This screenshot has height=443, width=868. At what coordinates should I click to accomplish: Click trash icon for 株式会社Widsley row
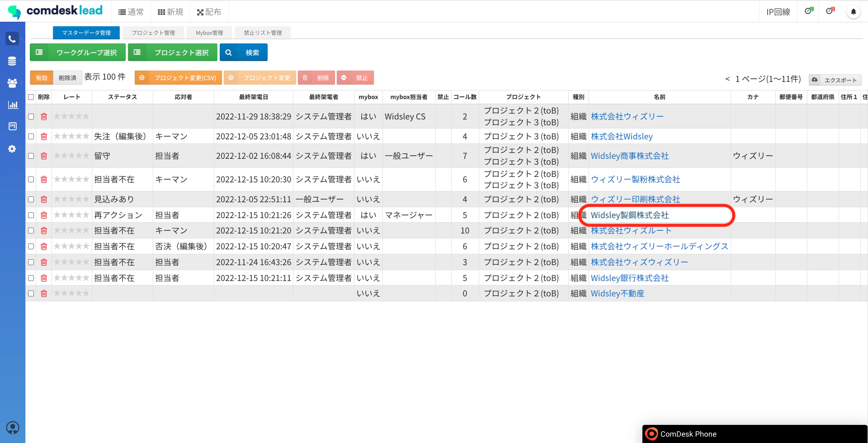[44, 136]
